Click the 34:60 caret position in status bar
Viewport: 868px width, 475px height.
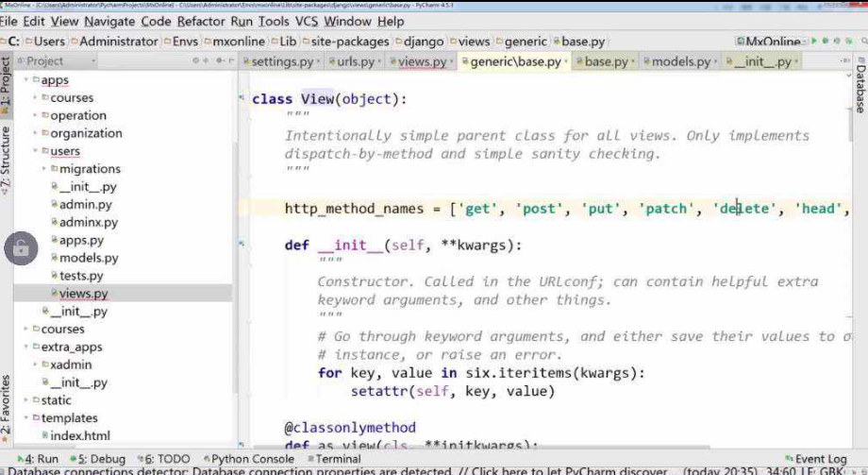[x=781, y=471]
